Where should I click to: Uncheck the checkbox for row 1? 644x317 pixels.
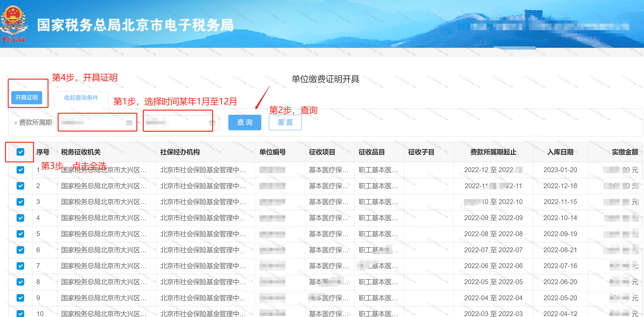click(x=20, y=170)
